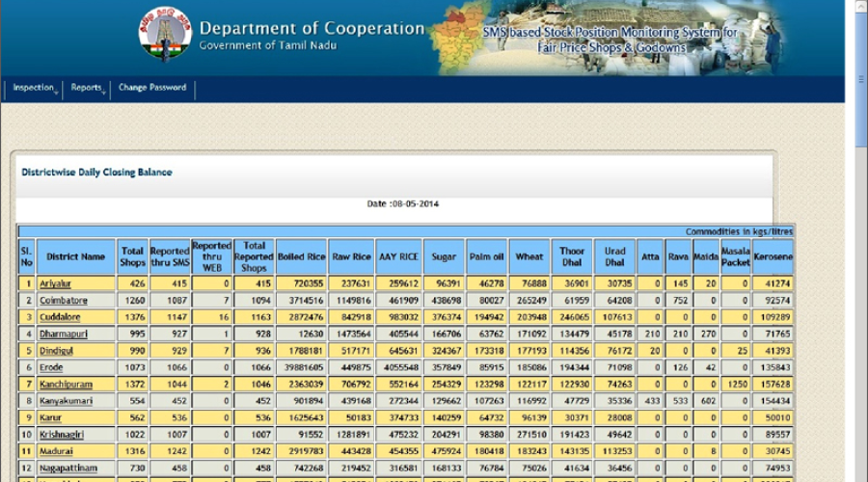Open the Kanyakumari district link
Viewport: 868px width, 482px height.
coord(66,401)
